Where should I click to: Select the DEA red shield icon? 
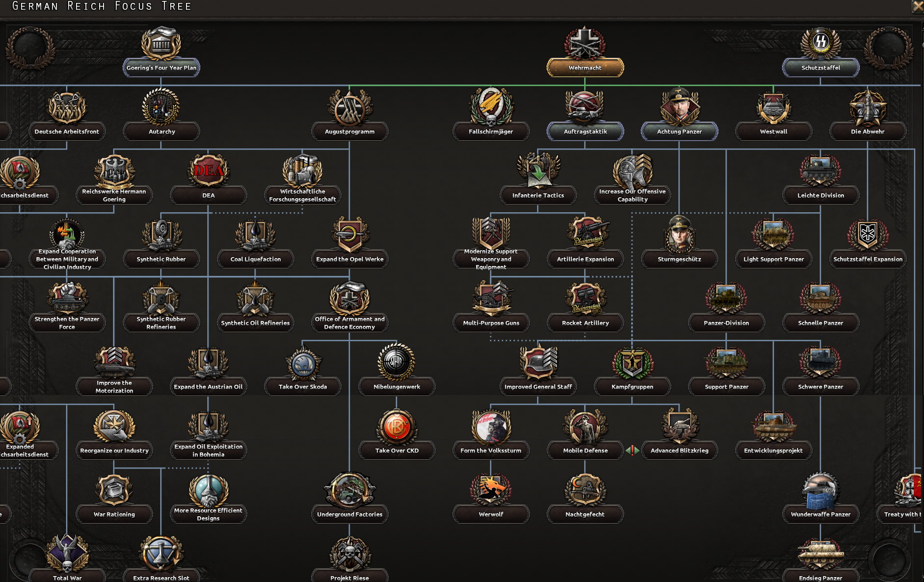click(209, 171)
